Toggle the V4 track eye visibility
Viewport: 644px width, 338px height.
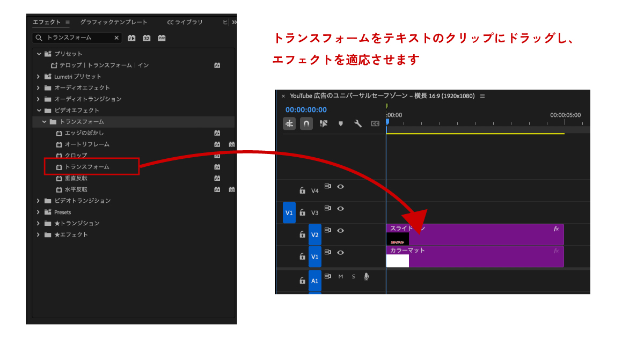point(340,187)
